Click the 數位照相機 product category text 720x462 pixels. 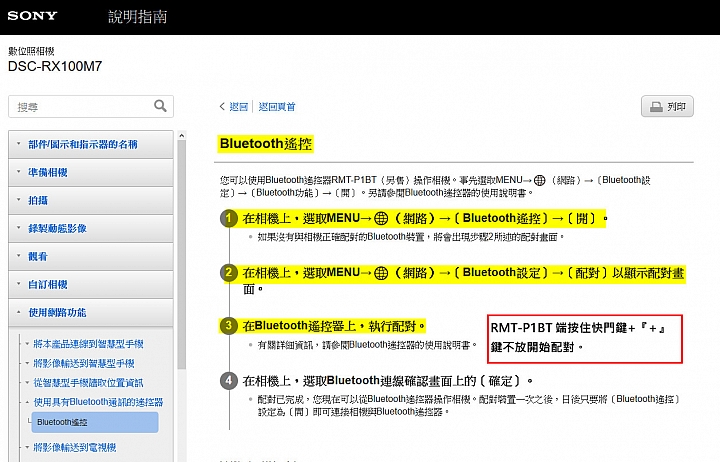point(31,51)
